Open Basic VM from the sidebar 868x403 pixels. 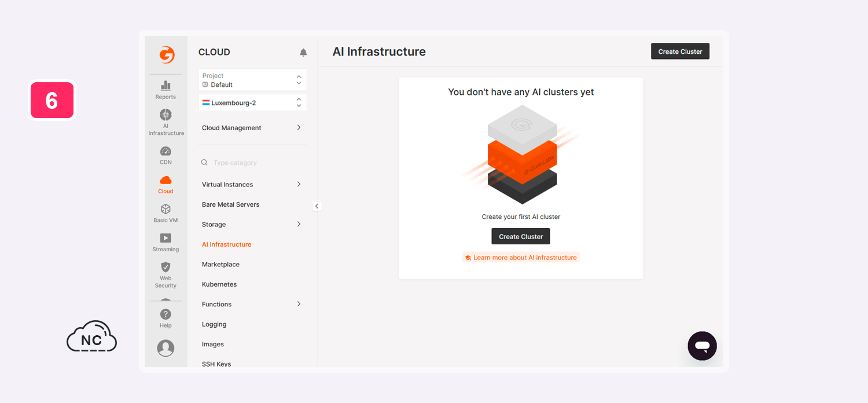(165, 213)
